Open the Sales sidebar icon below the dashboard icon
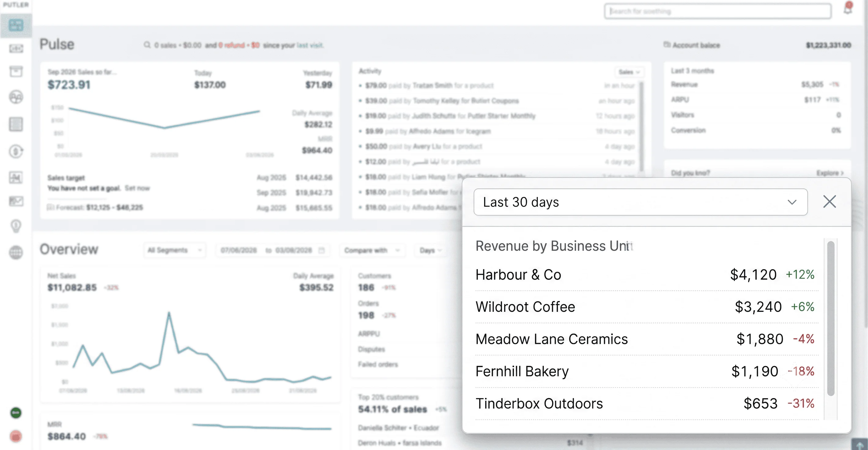868x450 pixels. (x=16, y=49)
